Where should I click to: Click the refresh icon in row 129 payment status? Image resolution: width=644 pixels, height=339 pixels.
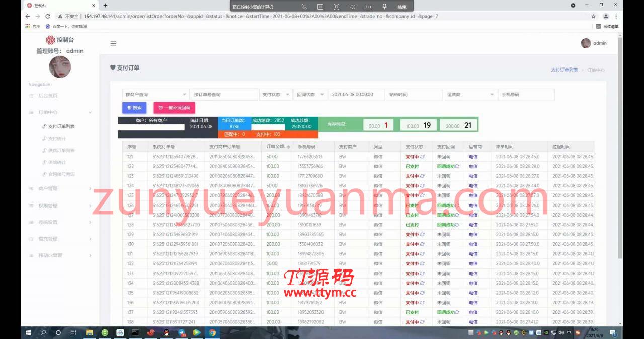[422, 235]
